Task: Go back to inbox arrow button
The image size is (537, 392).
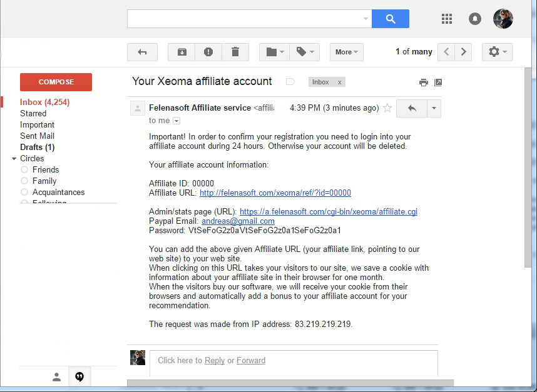Action: click(x=142, y=52)
